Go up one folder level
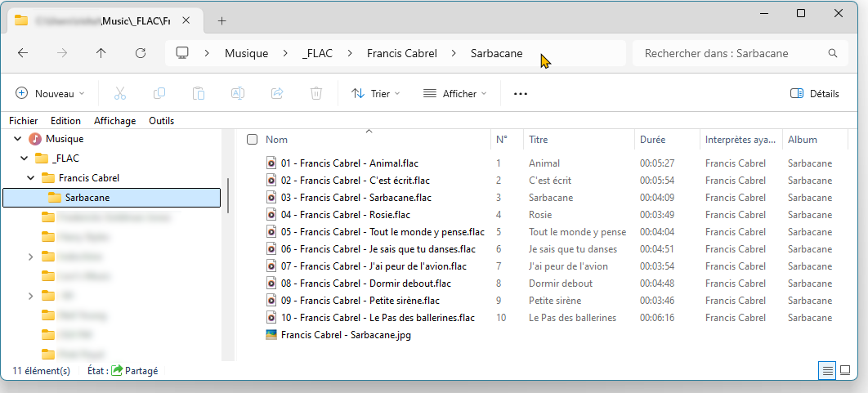 coord(101,53)
